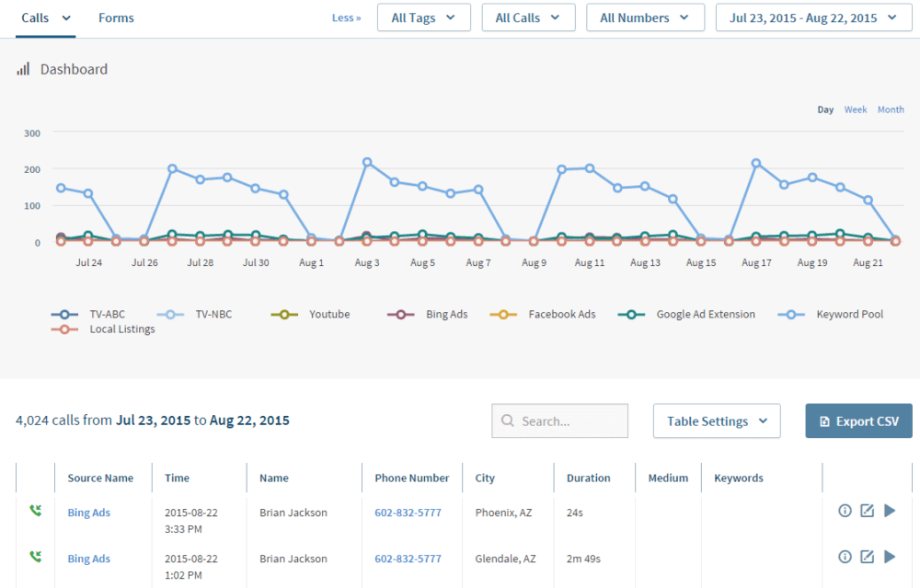The width and height of the screenshot is (920, 588).
Task: Switch chart view to Week
Action: (856, 110)
